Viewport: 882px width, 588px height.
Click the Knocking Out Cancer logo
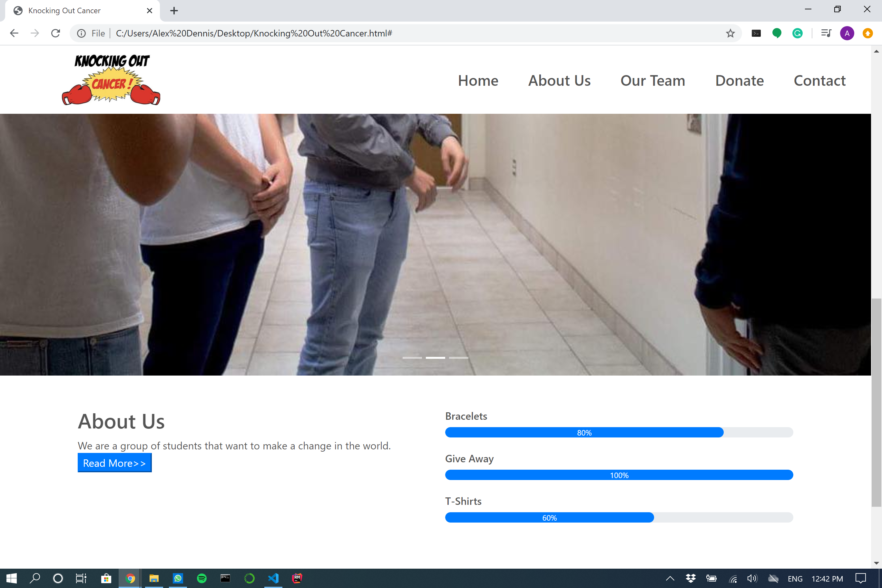[111, 80]
